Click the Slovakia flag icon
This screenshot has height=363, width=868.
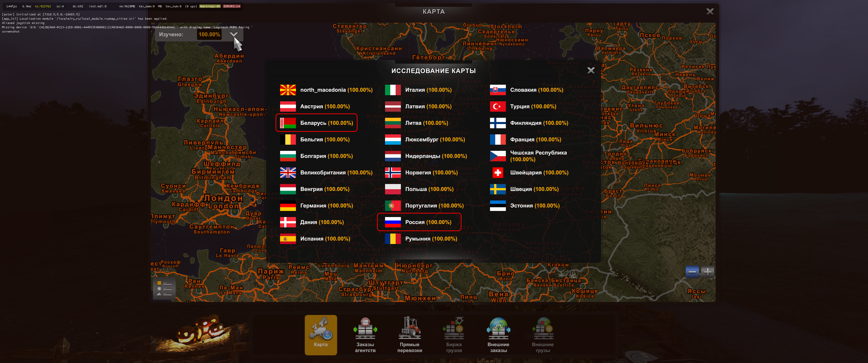[498, 90]
